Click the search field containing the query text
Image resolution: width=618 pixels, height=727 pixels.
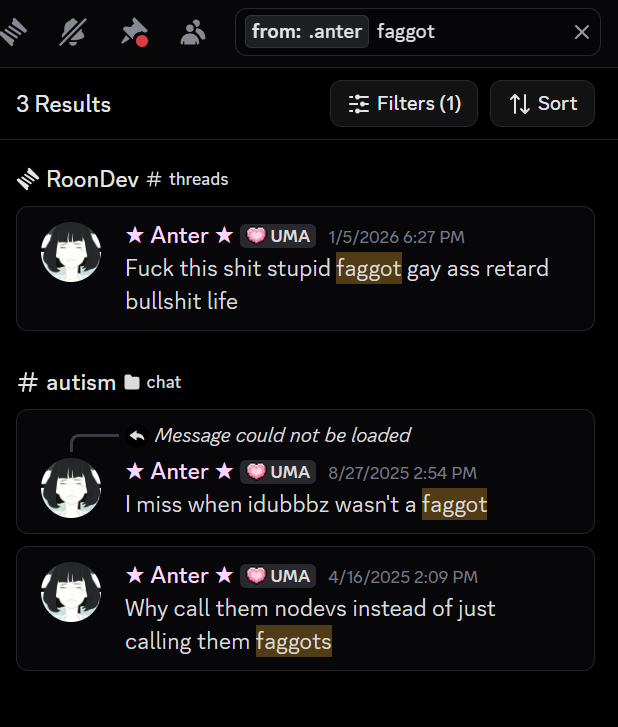[x=418, y=32]
